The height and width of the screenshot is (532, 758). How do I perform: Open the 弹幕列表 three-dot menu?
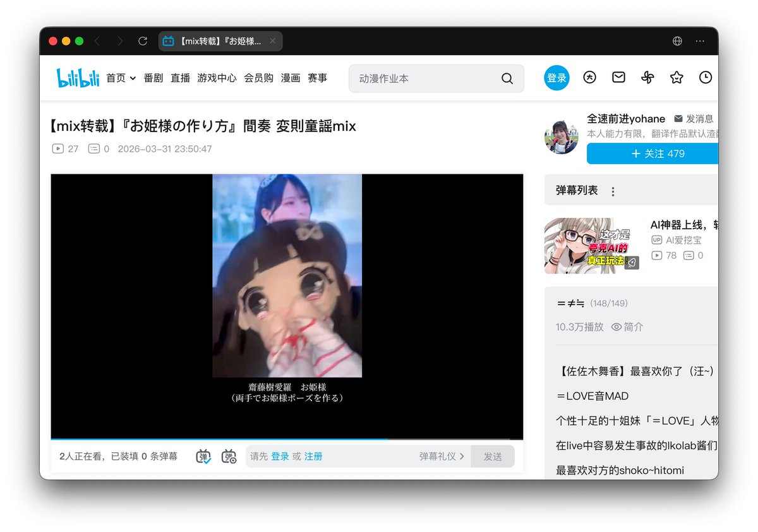point(613,190)
